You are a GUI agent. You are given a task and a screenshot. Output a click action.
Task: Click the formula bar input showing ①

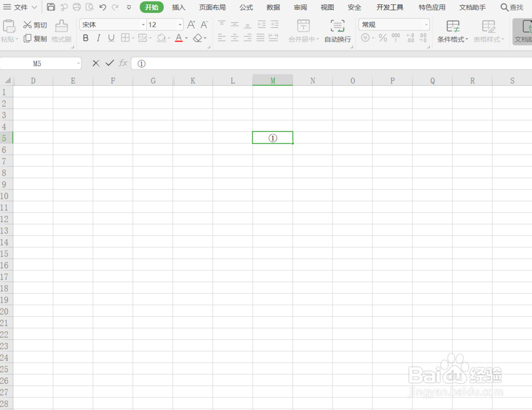(x=331, y=63)
